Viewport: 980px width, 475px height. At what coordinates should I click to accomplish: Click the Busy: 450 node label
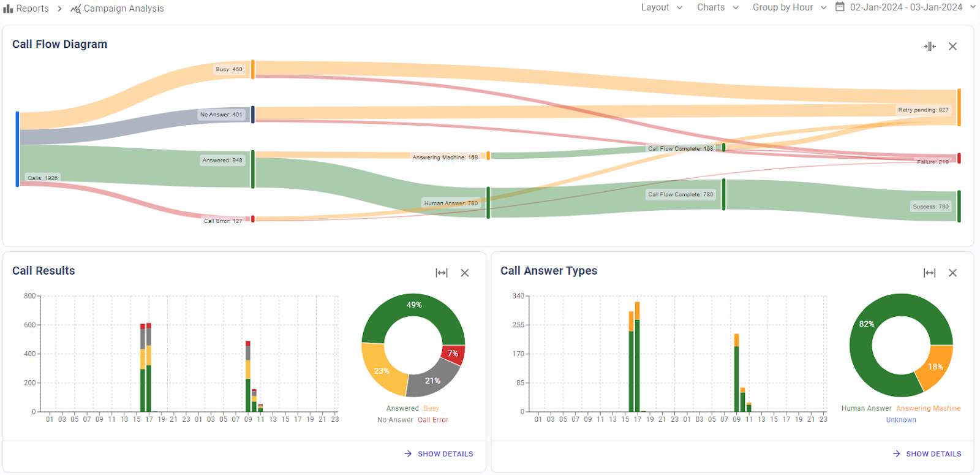229,69
